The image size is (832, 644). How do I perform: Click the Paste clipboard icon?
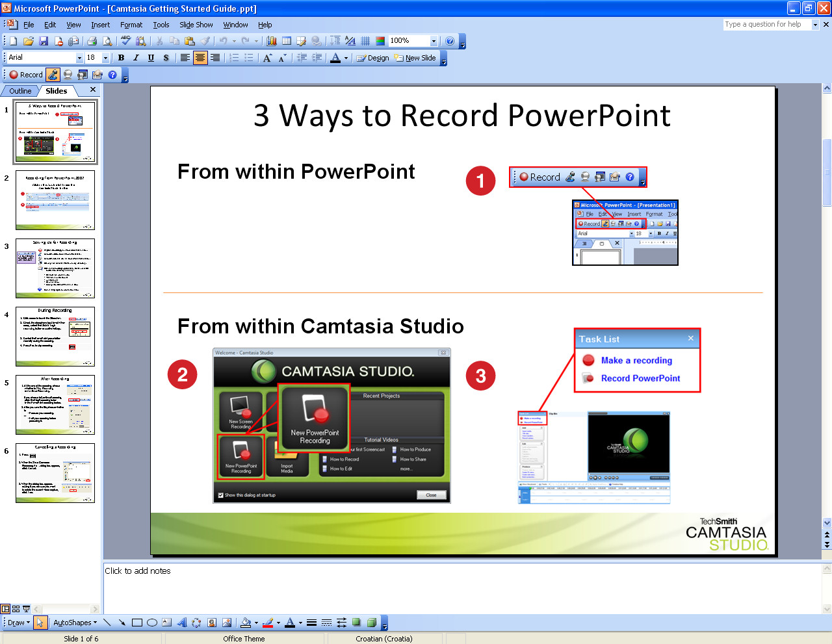point(190,41)
